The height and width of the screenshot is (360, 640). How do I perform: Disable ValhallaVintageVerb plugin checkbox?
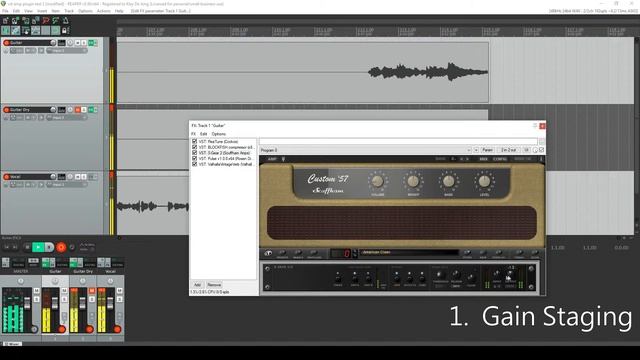click(194, 164)
